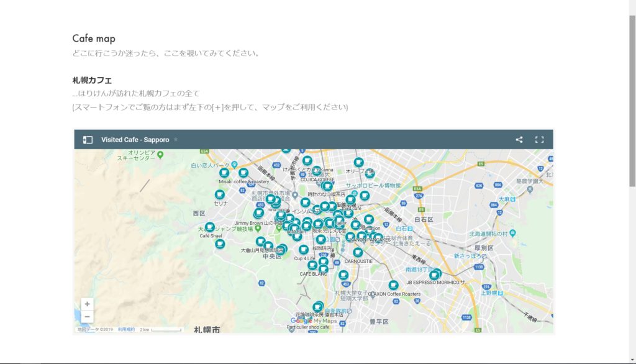Select JB ESPRESSO MORIHICO cafe marker

click(434, 276)
